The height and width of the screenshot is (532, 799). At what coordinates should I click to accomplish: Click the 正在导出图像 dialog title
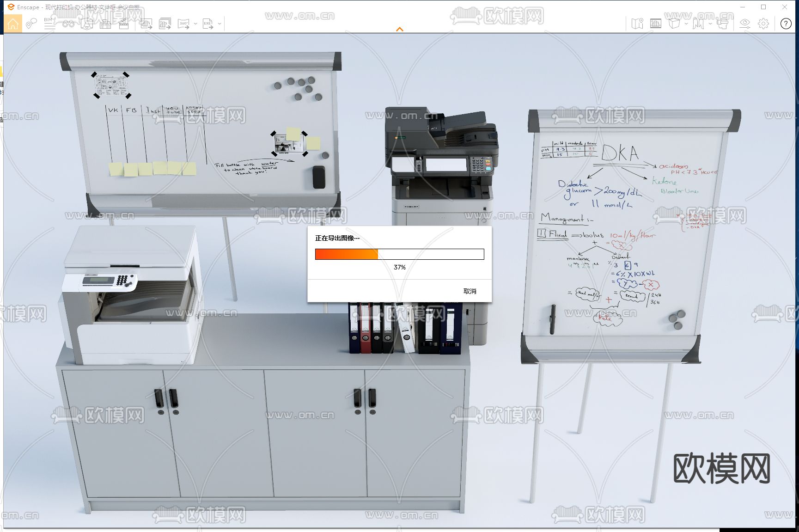point(337,238)
